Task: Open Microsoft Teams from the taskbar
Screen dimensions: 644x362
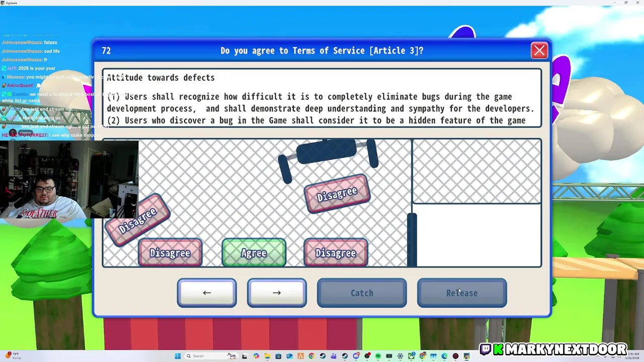Action: pyautogui.click(x=334, y=356)
